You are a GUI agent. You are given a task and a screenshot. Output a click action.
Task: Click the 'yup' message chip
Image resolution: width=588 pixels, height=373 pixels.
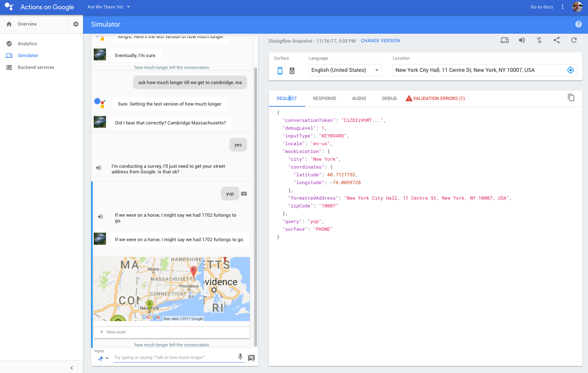point(230,194)
